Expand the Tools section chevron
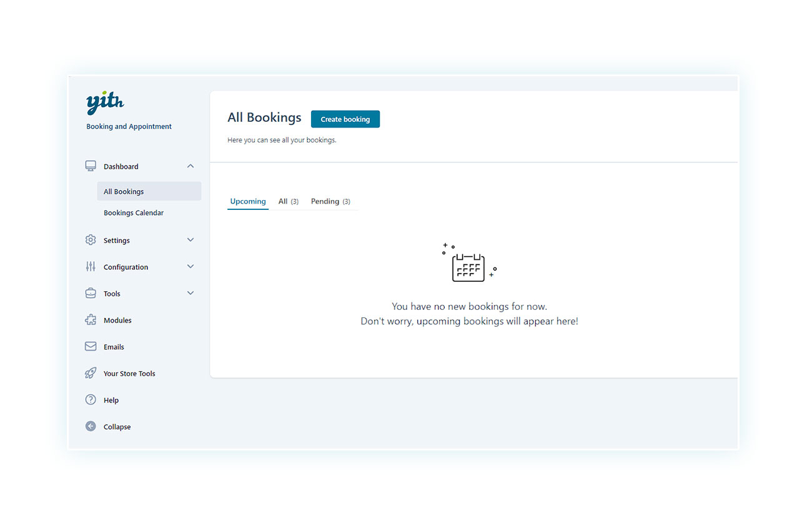 pos(191,293)
